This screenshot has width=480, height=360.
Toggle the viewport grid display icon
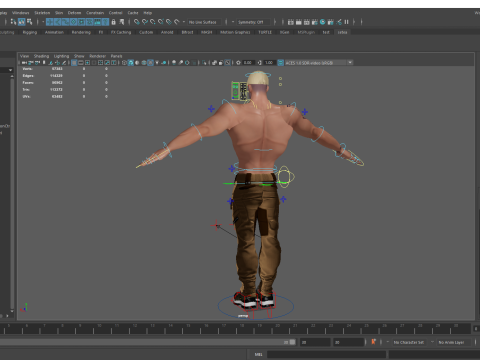point(74,63)
